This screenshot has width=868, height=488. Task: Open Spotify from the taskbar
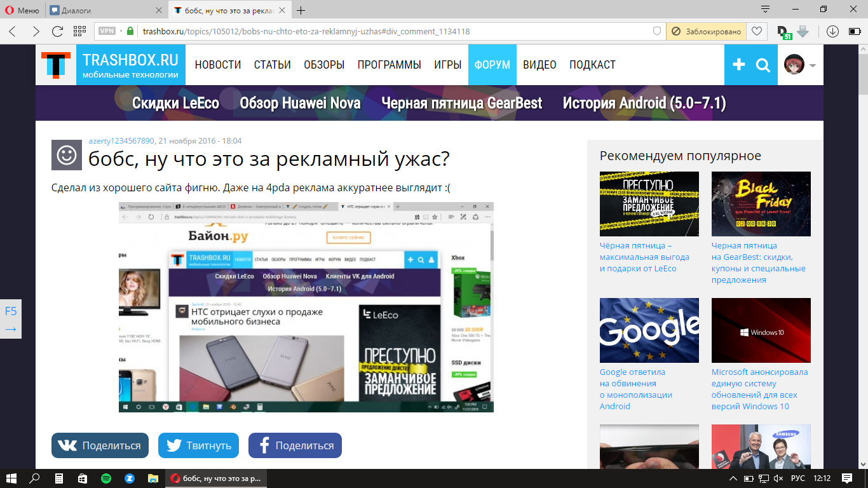click(x=106, y=478)
